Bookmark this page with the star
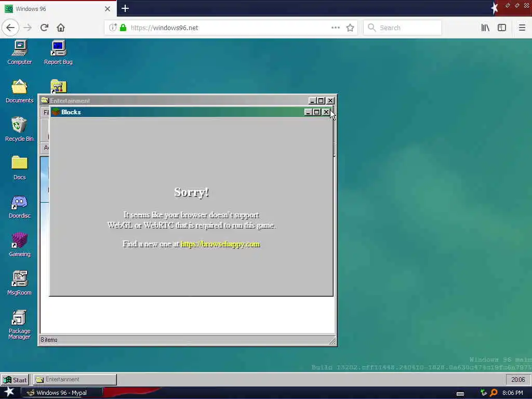The height and width of the screenshot is (399, 532). [x=350, y=28]
